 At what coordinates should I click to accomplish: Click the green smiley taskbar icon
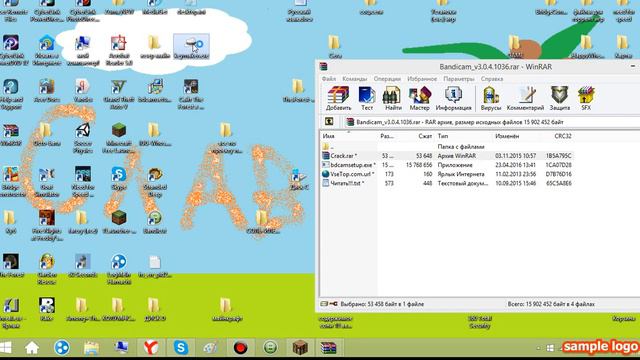click(x=270, y=348)
